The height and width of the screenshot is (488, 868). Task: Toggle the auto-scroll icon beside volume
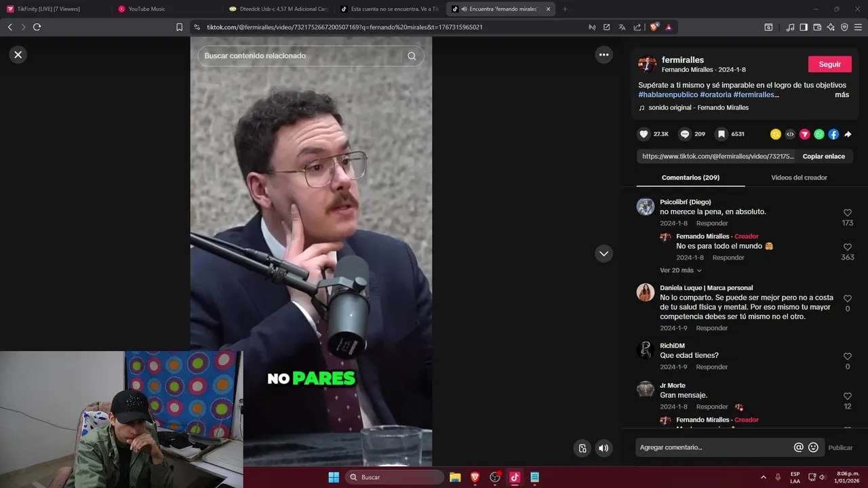click(583, 448)
